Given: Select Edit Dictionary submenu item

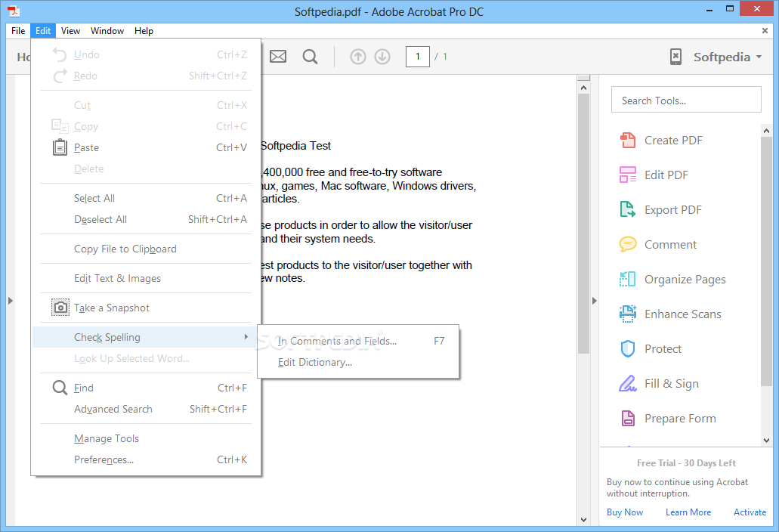Looking at the screenshot, I should tap(358, 363).
